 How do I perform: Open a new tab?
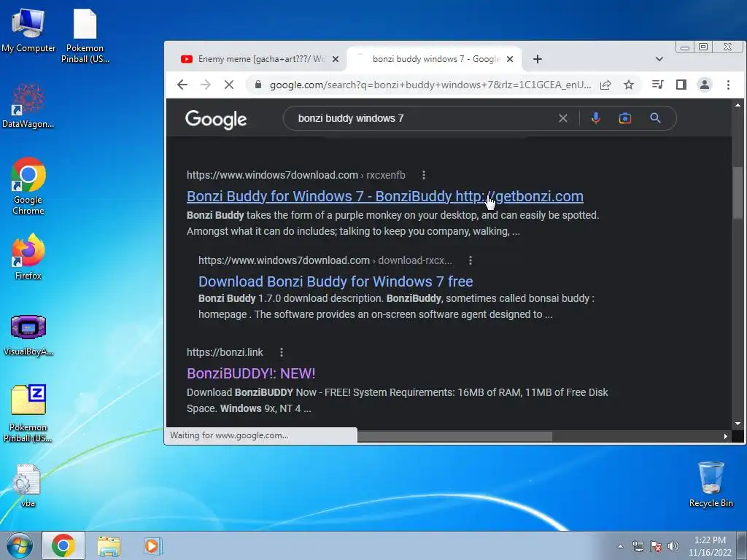coord(538,59)
